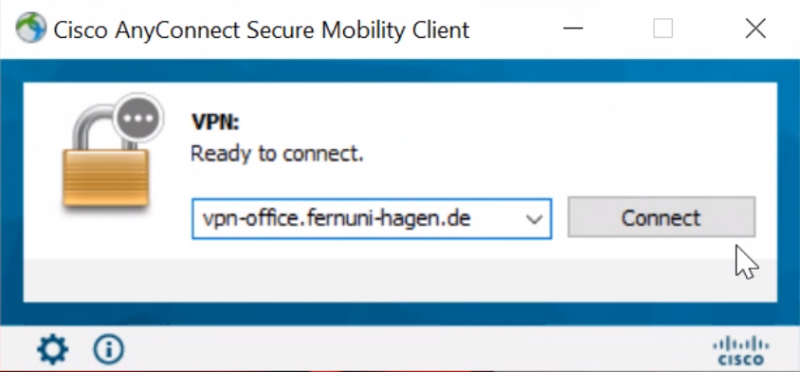Open the settings gear icon
The height and width of the screenshot is (372, 800).
(x=53, y=349)
